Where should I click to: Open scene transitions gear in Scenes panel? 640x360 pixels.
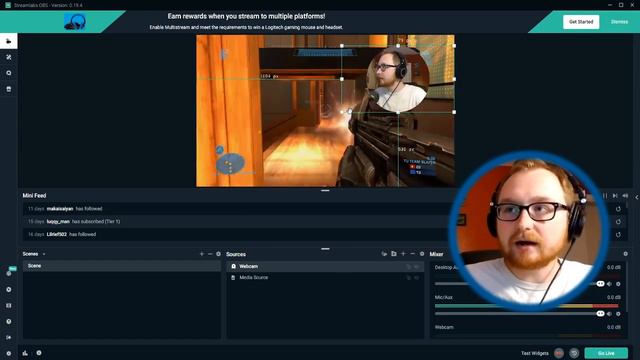coord(218,254)
